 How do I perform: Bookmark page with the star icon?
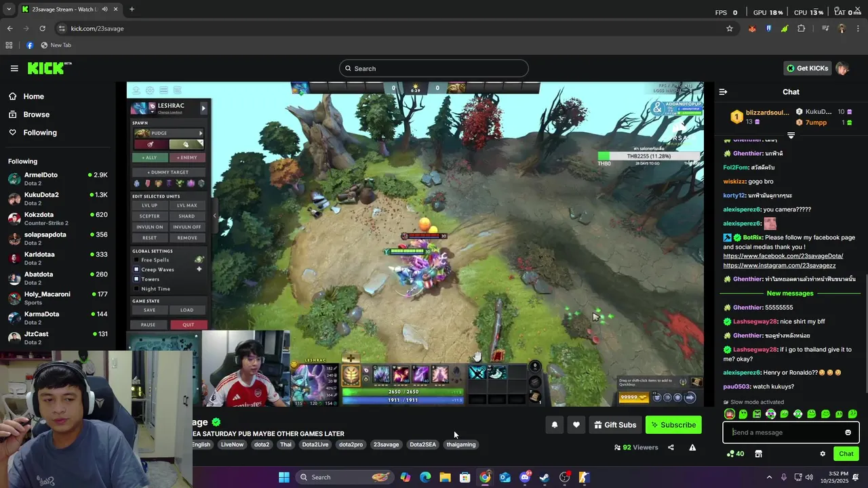[730, 28]
